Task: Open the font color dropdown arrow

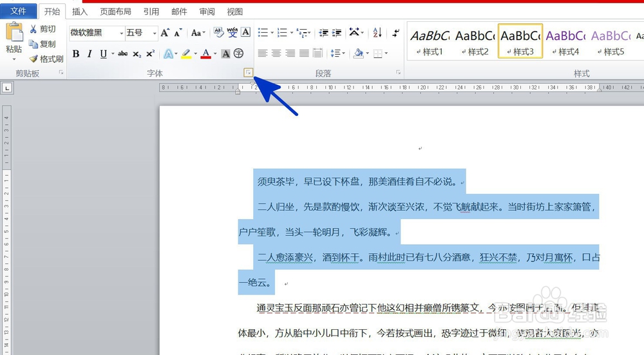Action: (215, 54)
